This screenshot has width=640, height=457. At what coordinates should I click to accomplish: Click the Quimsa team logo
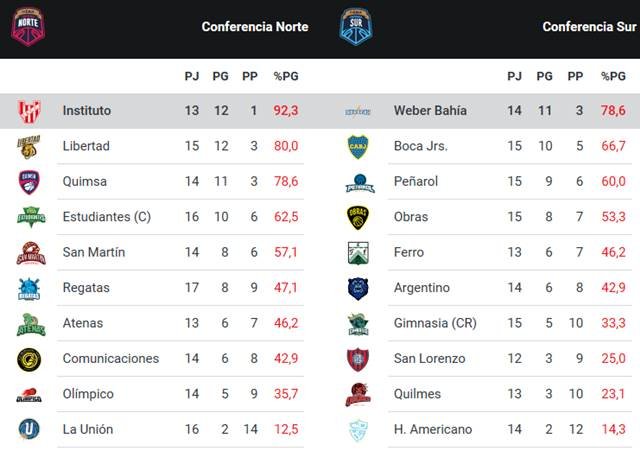pyautogui.click(x=28, y=182)
